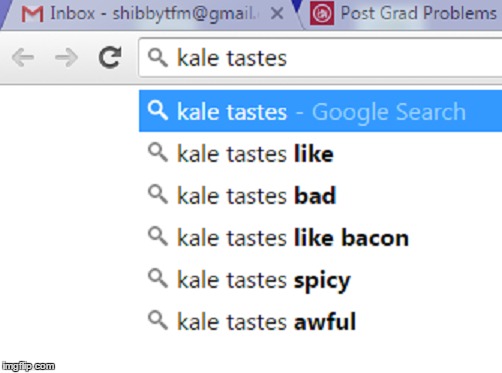Choose the 'kale tastes bad' suggestion
Screen dimensions: 502x373
pyautogui.click(x=320, y=195)
